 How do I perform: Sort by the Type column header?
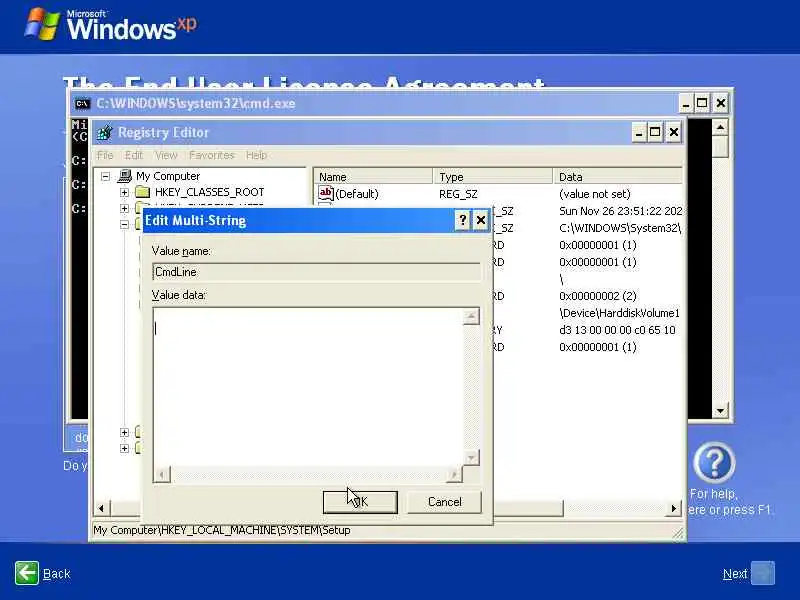point(493,177)
